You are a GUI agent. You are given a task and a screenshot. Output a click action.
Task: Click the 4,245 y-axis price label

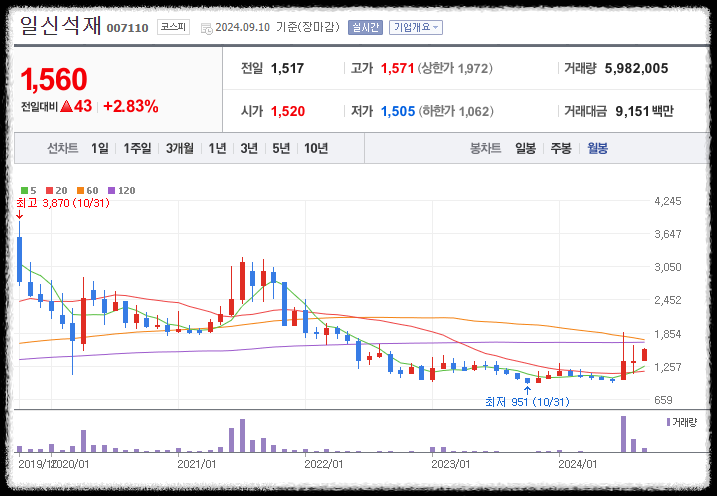[x=668, y=201]
